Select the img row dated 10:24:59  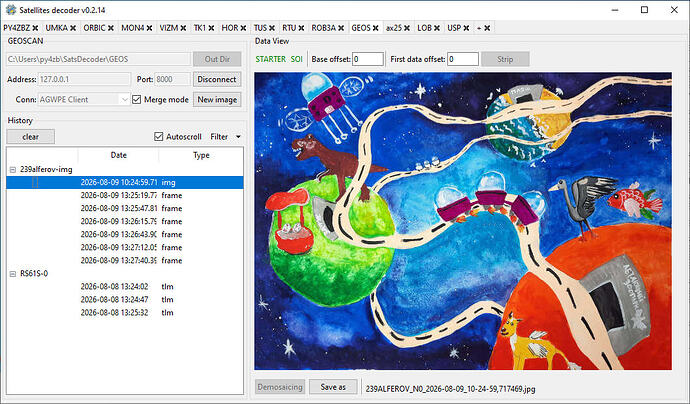[125, 182]
